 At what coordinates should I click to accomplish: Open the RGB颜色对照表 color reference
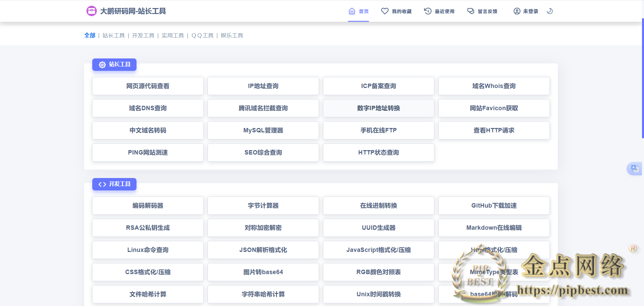378,272
